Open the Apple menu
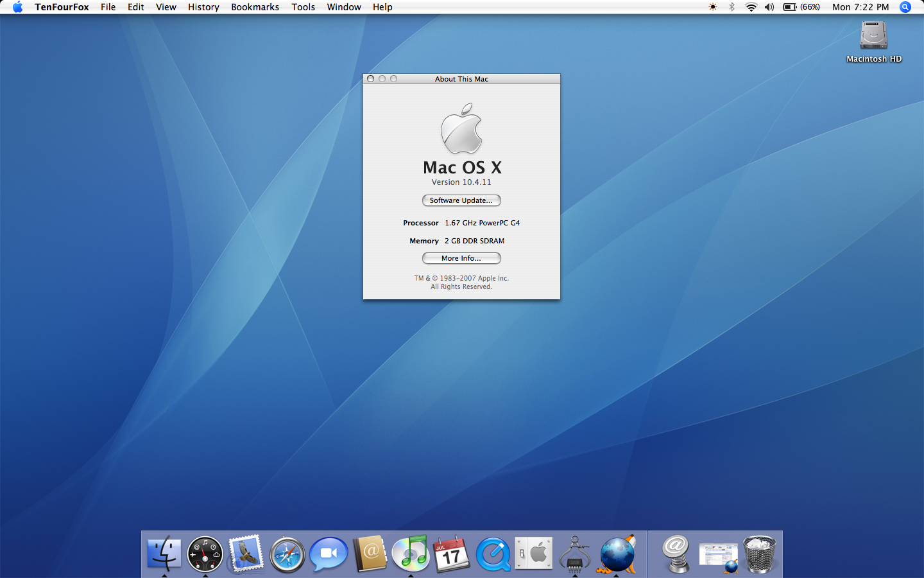The height and width of the screenshot is (578, 924). click(17, 7)
